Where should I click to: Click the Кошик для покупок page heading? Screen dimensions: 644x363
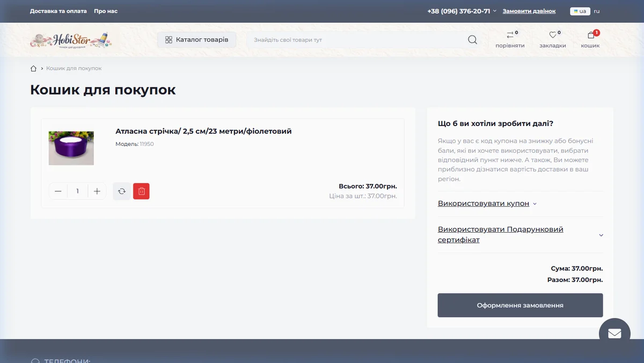tap(103, 90)
